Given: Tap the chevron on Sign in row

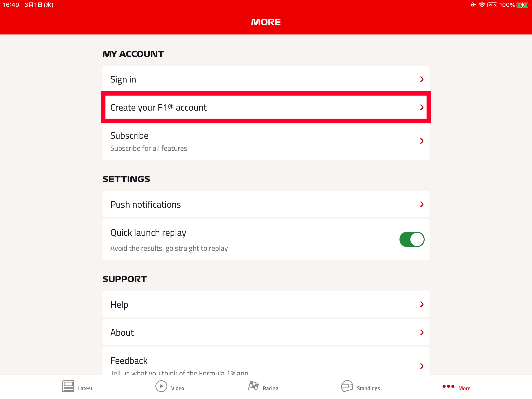Looking at the screenshot, I should (x=422, y=79).
